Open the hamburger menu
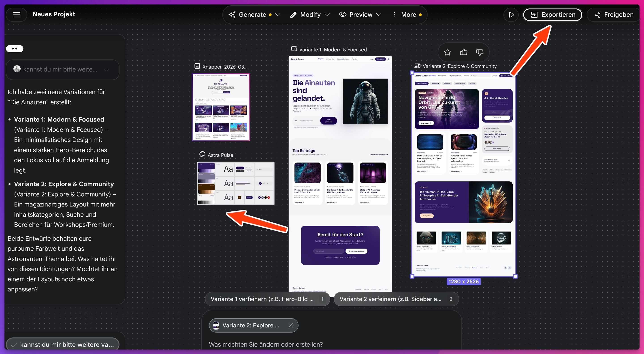Screen dimensions: 644x354 tap(17, 15)
